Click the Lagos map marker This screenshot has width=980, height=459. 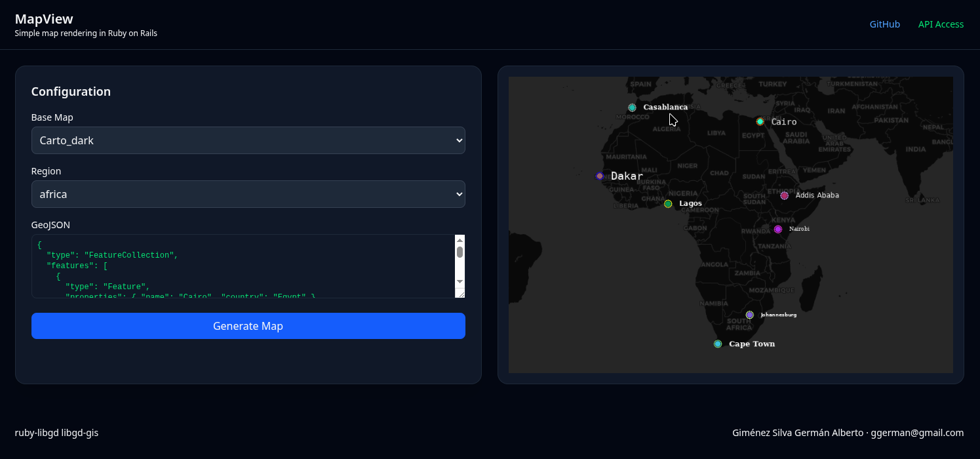click(x=668, y=204)
